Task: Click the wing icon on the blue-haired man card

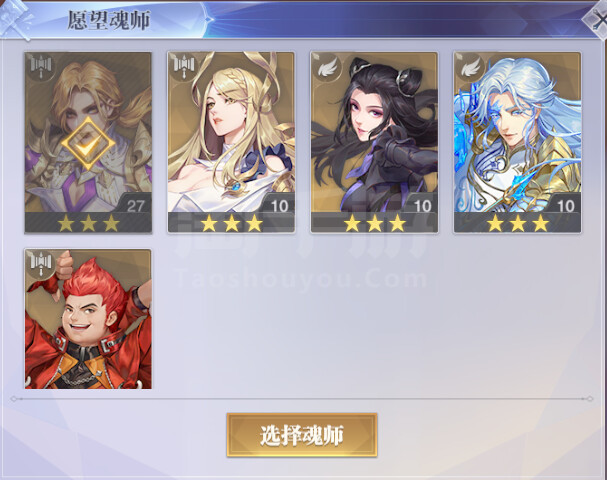Action: (x=470, y=67)
